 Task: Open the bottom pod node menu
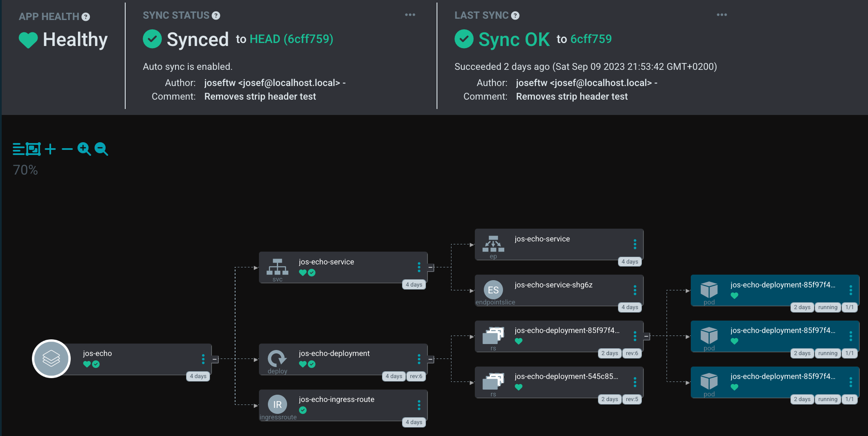click(x=851, y=382)
